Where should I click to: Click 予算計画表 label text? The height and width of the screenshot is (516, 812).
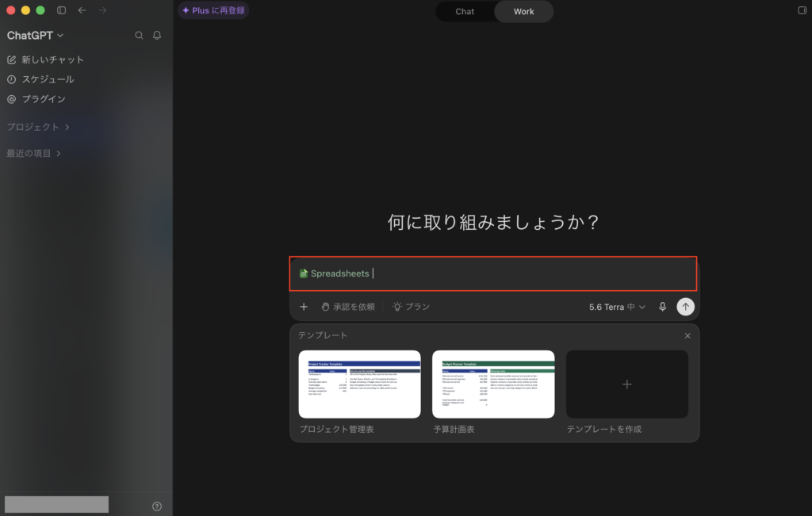point(454,429)
